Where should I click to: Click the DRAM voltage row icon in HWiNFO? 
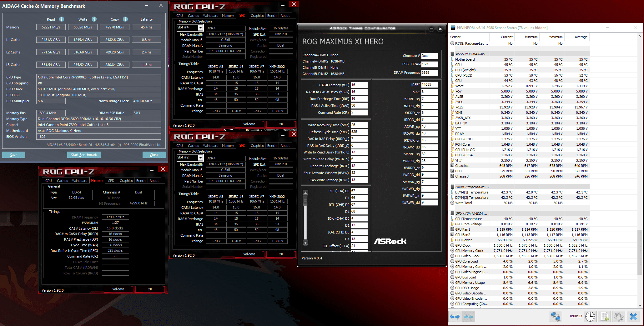452,134
